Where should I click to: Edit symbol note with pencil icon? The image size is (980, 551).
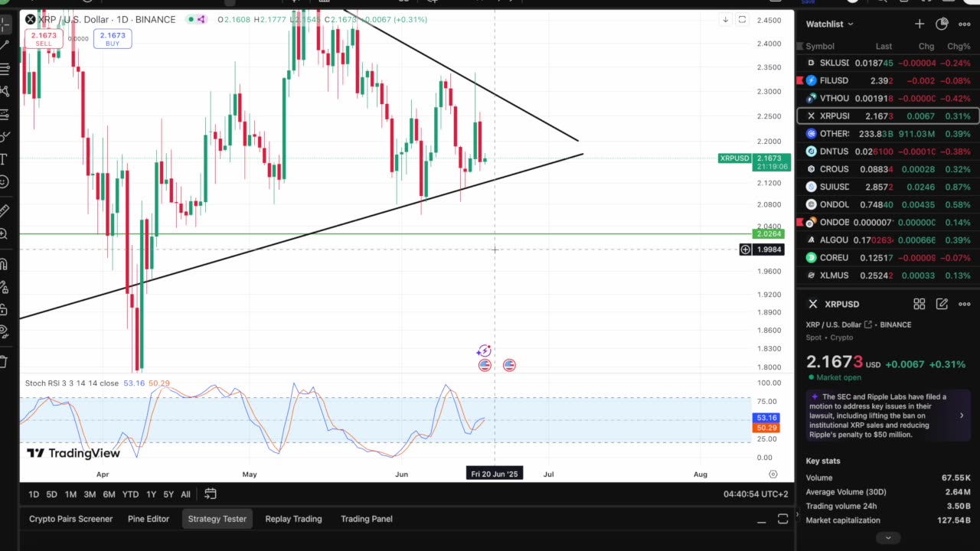tap(942, 304)
